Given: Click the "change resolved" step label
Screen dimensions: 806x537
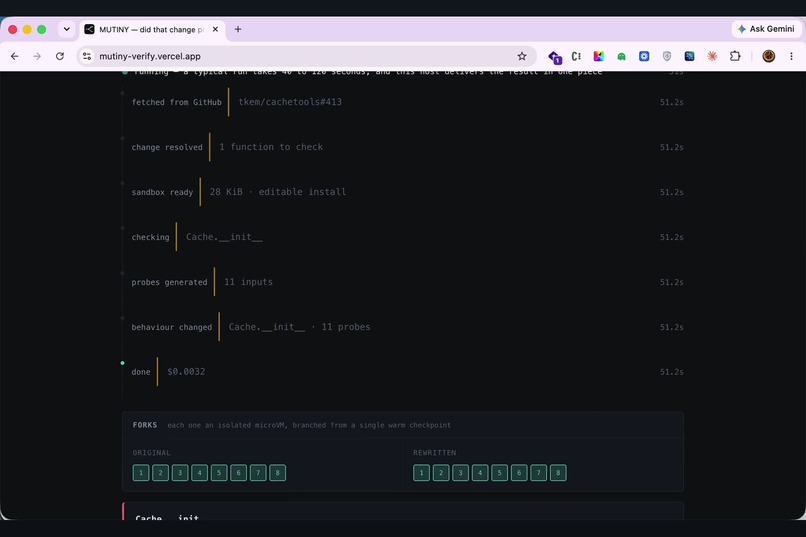Looking at the screenshot, I should [x=167, y=147].
